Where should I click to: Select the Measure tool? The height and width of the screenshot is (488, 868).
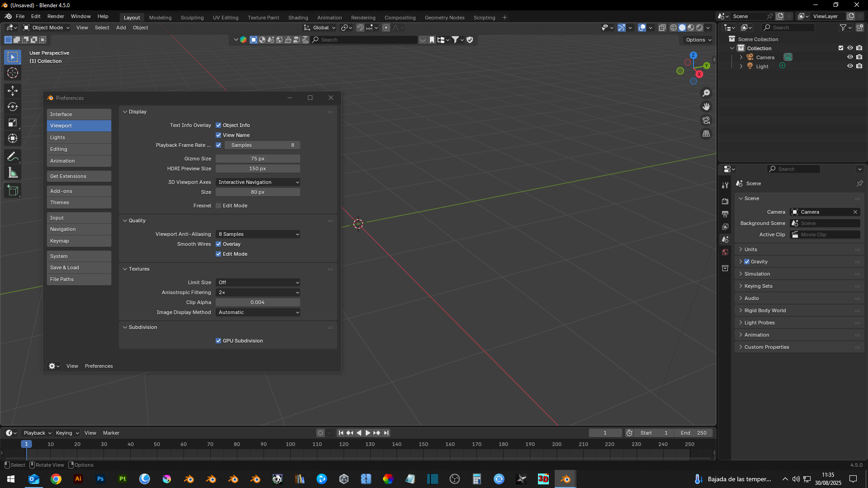pyautogui.click(x=13, y=173)
